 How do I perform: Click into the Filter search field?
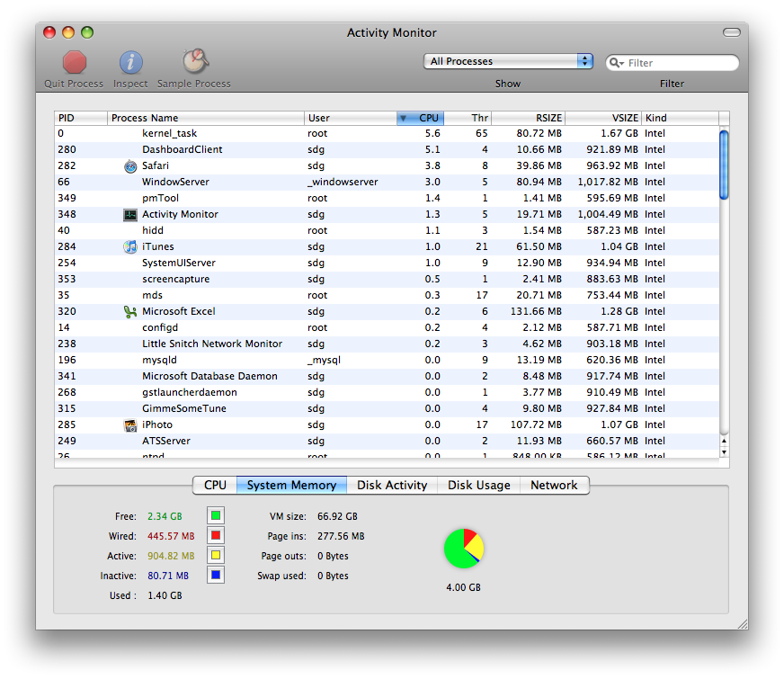[x=673, y=63]
